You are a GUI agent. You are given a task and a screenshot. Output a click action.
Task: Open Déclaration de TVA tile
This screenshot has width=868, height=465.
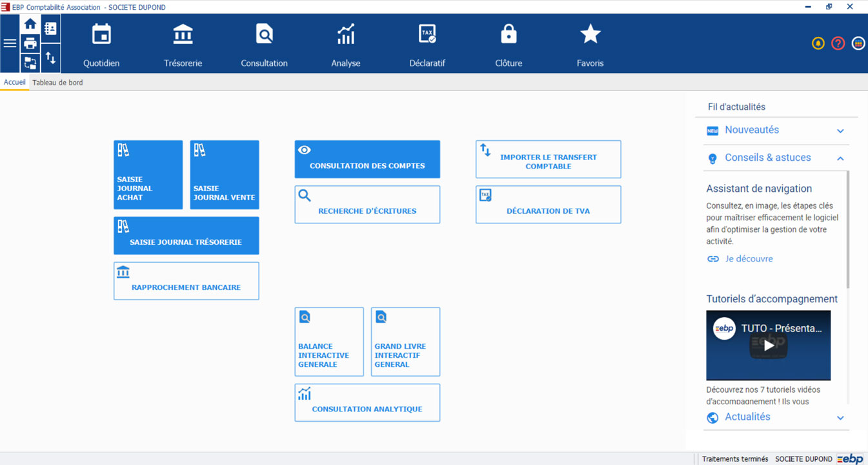(x=549, y=205)
